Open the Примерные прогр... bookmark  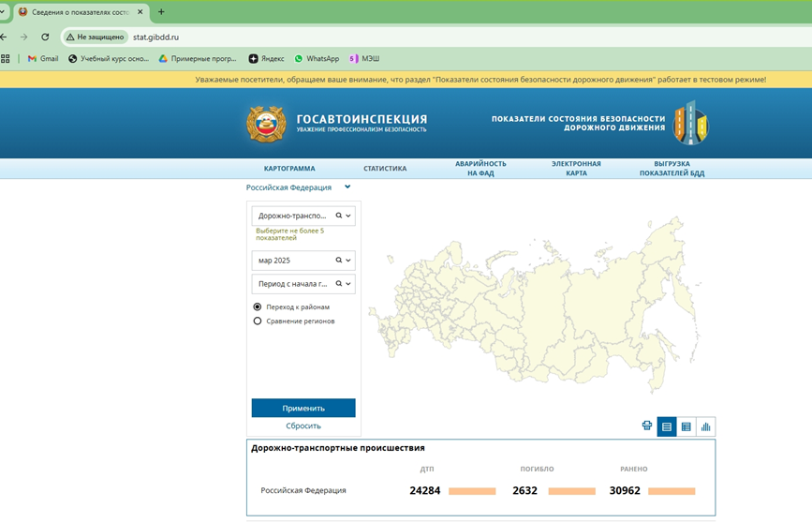[x=198, y=58]
